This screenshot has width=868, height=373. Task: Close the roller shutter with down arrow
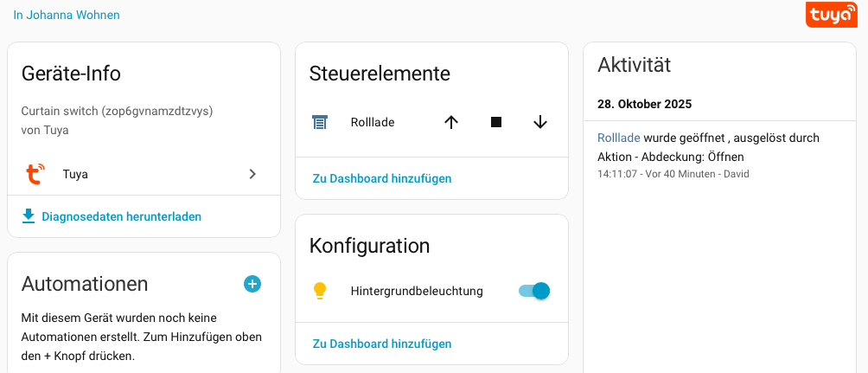pyautogui.click(x=540, y=122)
